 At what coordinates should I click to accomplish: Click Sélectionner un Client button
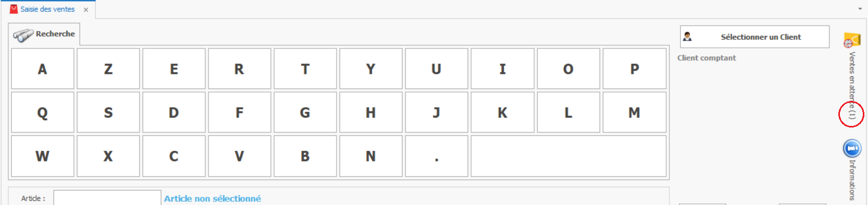[755, 37]
